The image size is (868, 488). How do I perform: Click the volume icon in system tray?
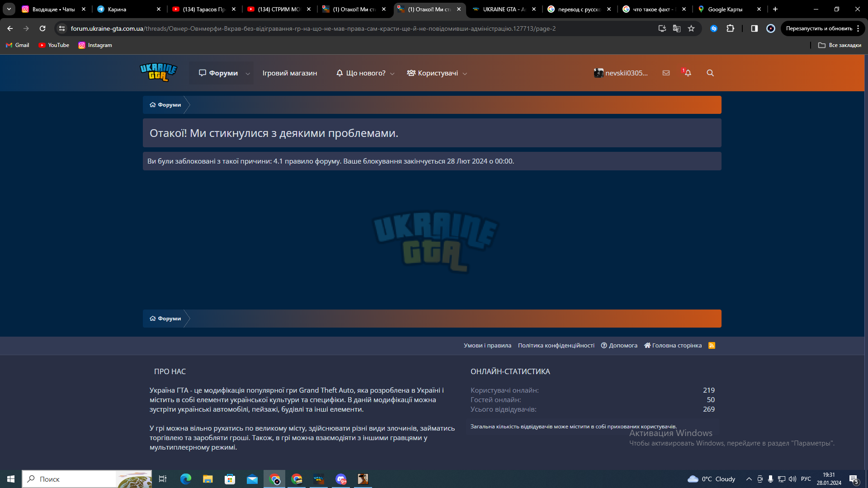793,479
